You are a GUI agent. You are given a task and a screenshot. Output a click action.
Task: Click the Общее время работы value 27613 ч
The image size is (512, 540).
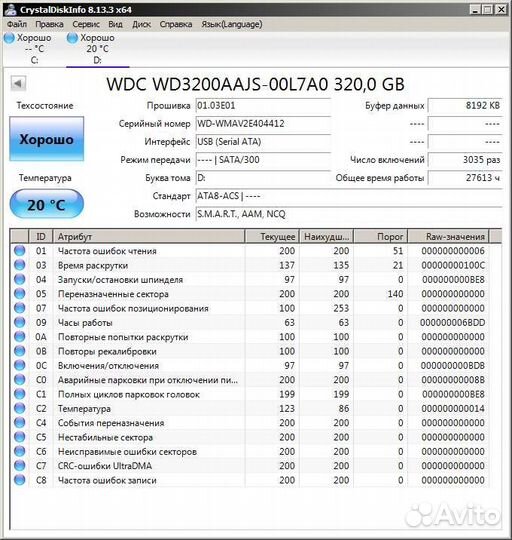(x=465, y=178)
